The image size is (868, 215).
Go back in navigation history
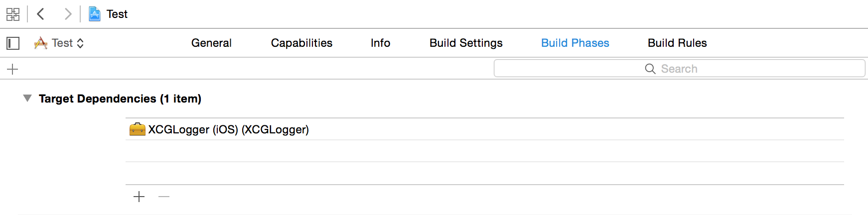[x=41, y=14]
